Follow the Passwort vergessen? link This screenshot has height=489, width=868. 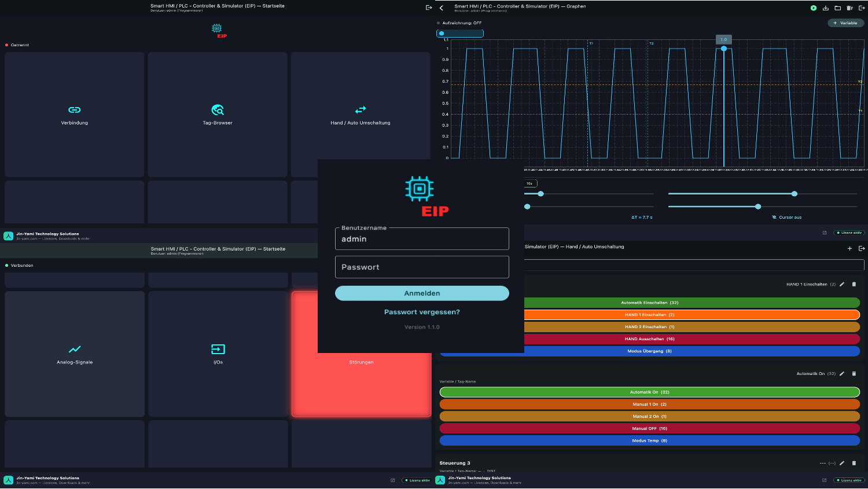tap(422, 312)
